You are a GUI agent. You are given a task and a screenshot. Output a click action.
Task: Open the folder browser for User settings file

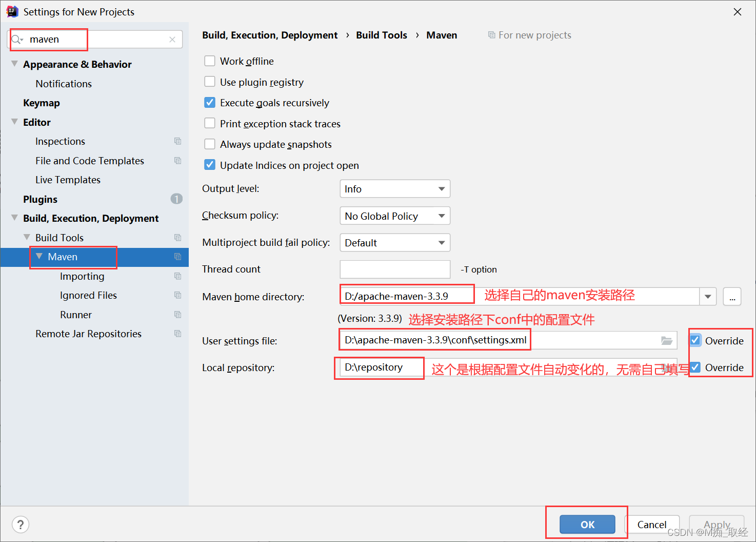[666, 340]
